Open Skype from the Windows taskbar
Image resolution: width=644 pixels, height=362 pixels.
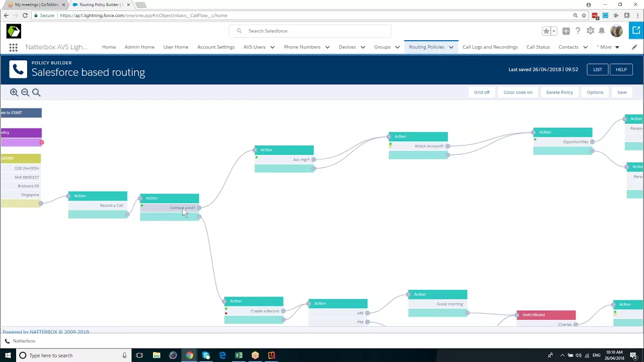point(206,355)
